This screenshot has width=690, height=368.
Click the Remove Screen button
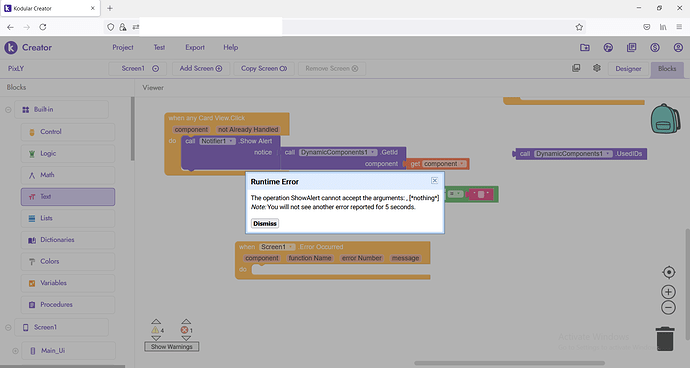pyautogui.click(x=332, y=69)
